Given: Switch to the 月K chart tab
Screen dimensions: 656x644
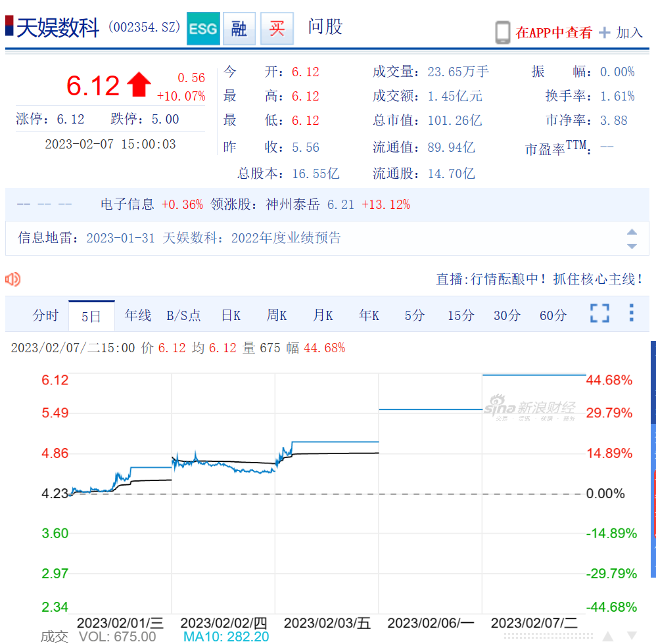Looking at the screenshot, I should [323, 315].
